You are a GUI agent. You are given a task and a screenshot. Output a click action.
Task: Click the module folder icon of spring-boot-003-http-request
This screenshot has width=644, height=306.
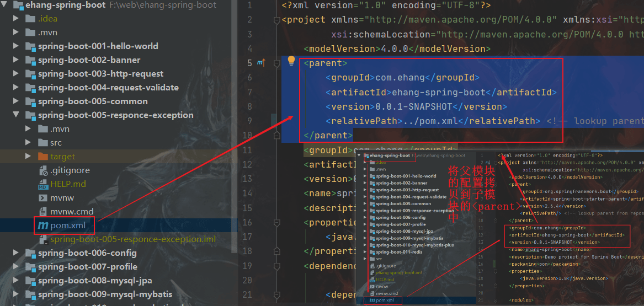click(30, 74)
